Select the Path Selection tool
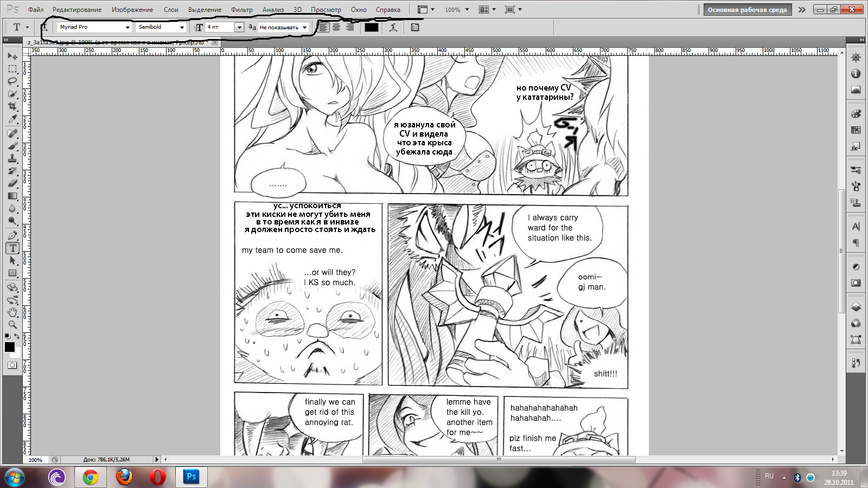Image resolution: width=868 pixels, height=488 pixels. point(12,260)
